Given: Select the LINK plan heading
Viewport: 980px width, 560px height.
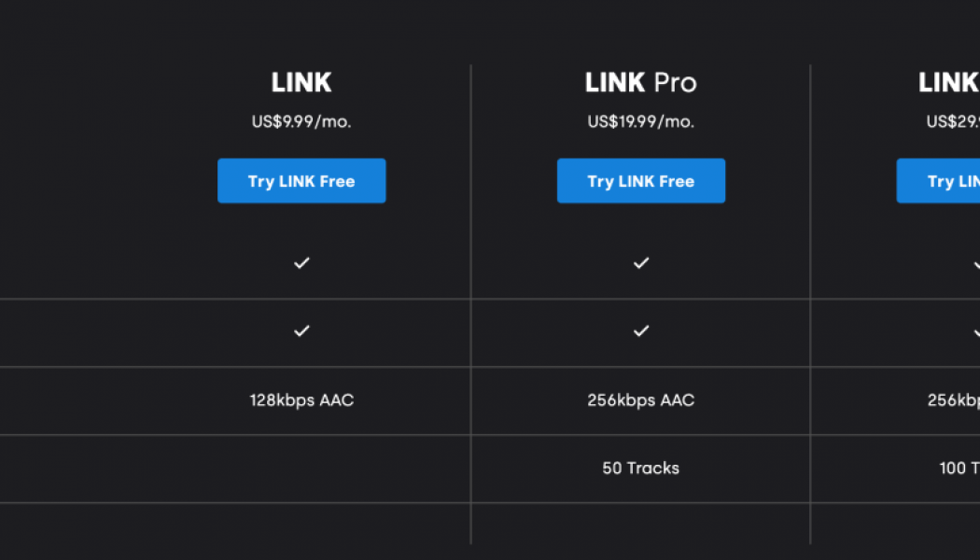Looking at the screenshot, I should click(301, 82).
